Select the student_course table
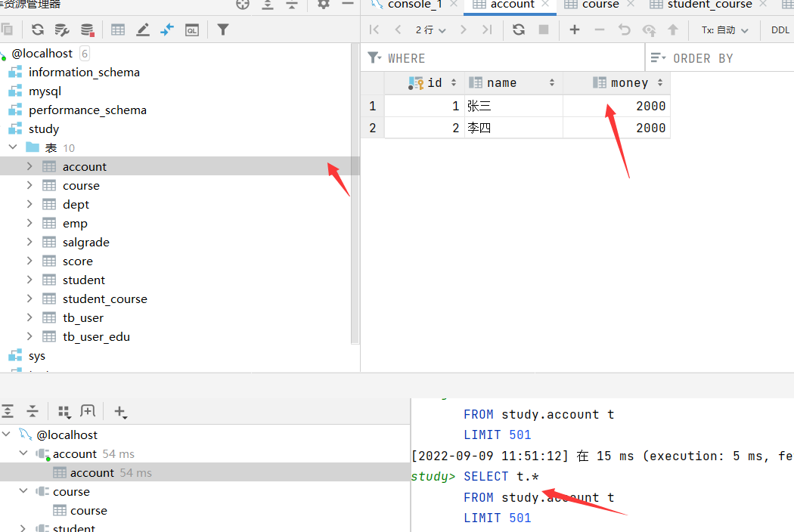The image size is (794, 532). pyautogui.click(x=105, y=298)
